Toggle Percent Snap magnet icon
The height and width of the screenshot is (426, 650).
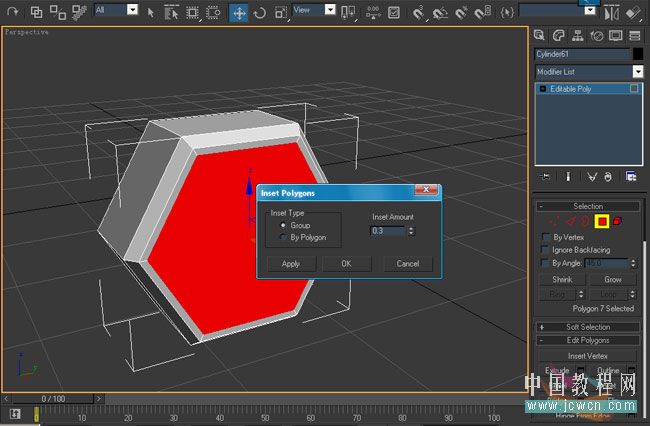(461, 13)
